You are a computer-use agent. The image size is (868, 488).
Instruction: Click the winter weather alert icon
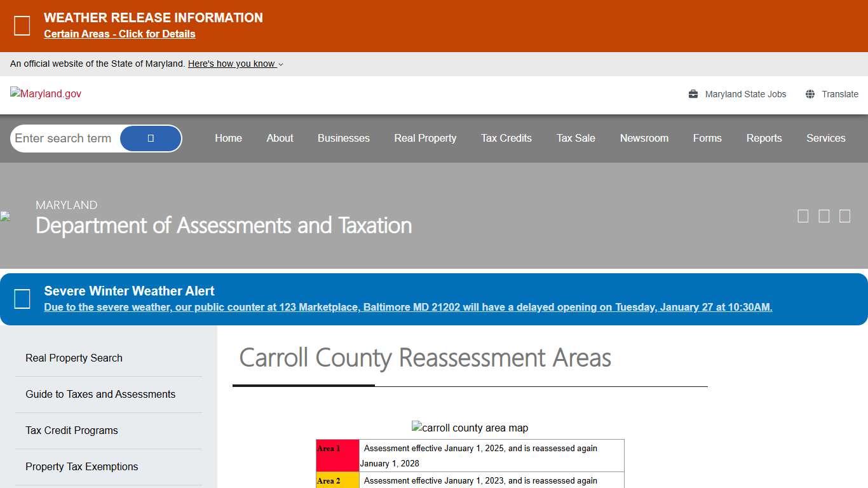click(x=22, y=299)
